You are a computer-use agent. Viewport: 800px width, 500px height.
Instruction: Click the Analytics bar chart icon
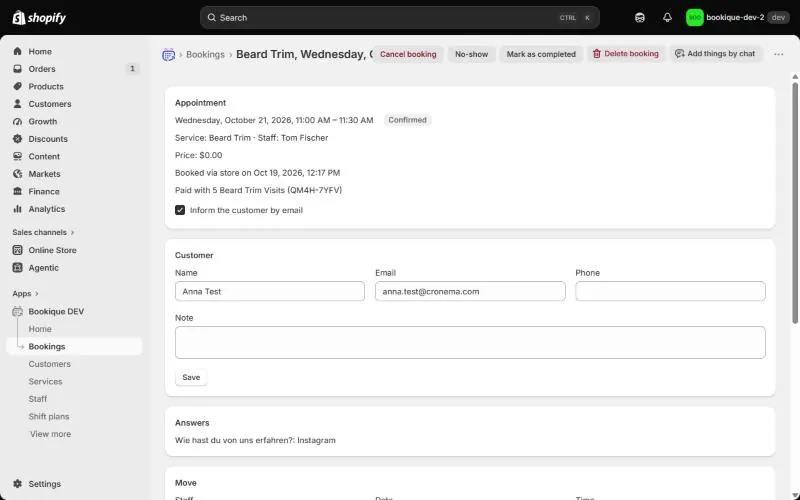point(17,209)
